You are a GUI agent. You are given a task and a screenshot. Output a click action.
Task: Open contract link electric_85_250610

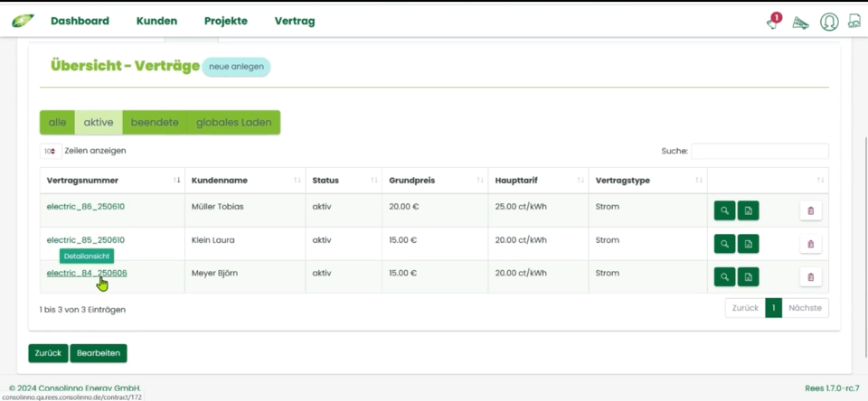pyautogui.click(x=86, y=240)
